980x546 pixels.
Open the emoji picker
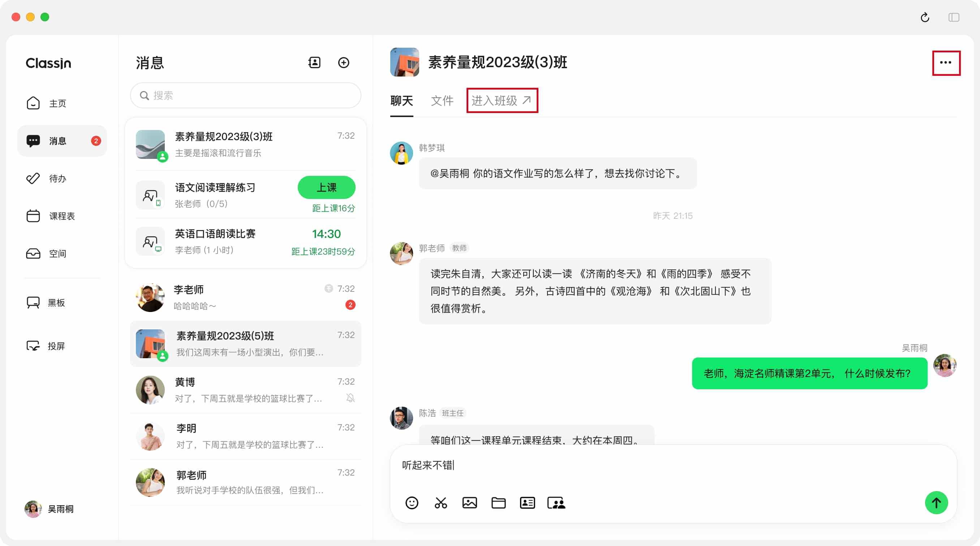(412, 503)
